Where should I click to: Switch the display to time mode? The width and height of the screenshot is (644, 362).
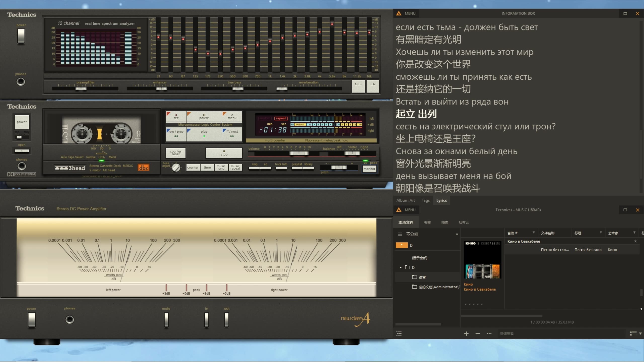pos(207,167)
